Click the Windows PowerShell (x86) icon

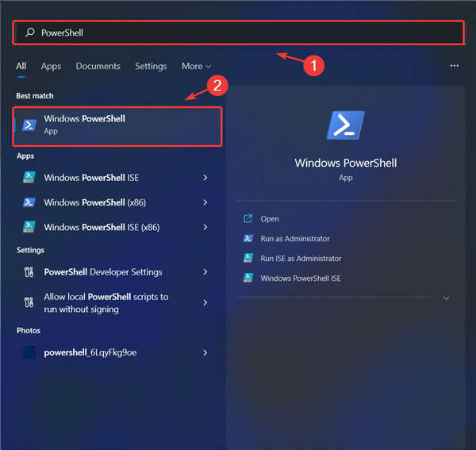[29, 202]
